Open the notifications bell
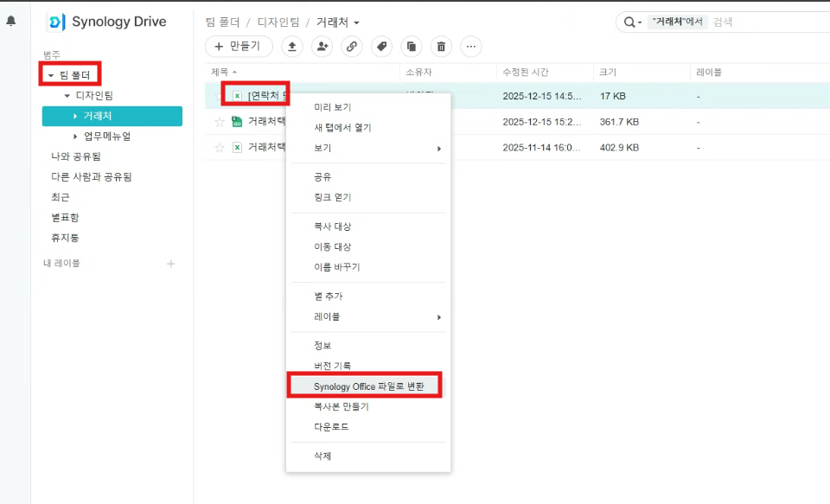Image resolution: width=830 pixels, height=504 pixels. (10, 21)
